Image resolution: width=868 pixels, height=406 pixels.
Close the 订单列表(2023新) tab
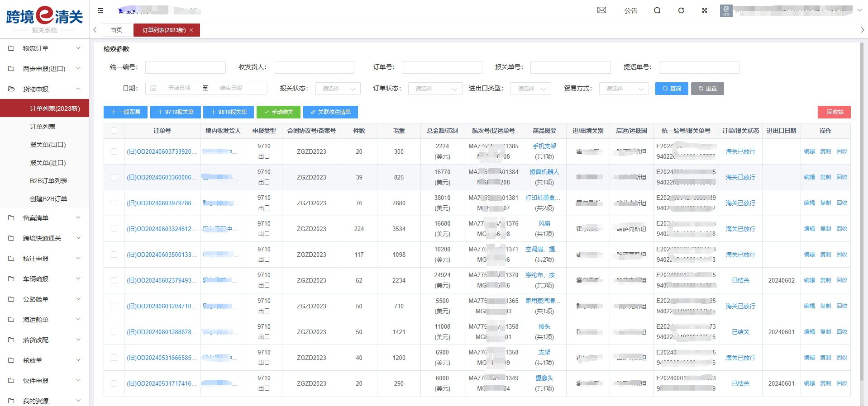coord(191,30)
